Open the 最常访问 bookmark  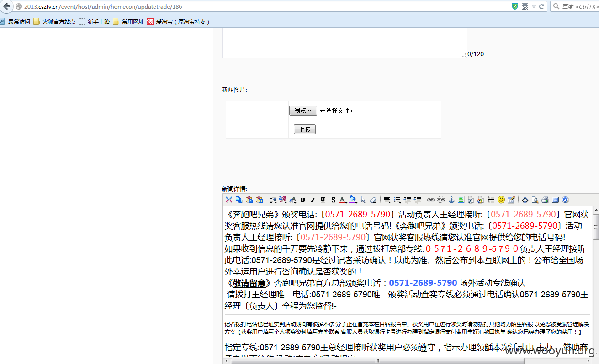(x=15, y=21)
